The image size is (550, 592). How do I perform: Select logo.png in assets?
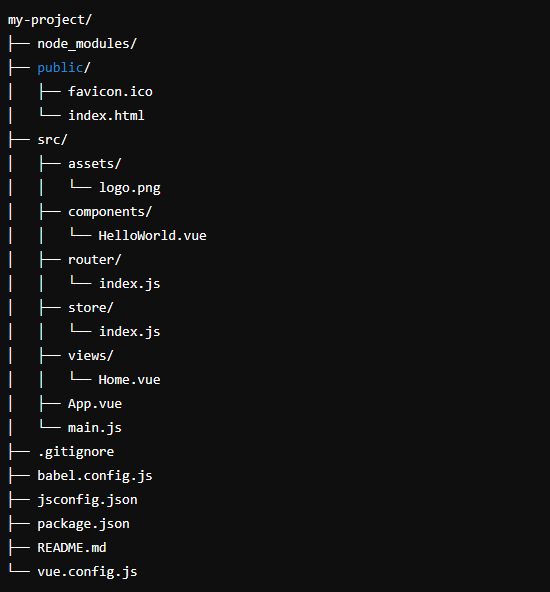(x=129, y=188)
